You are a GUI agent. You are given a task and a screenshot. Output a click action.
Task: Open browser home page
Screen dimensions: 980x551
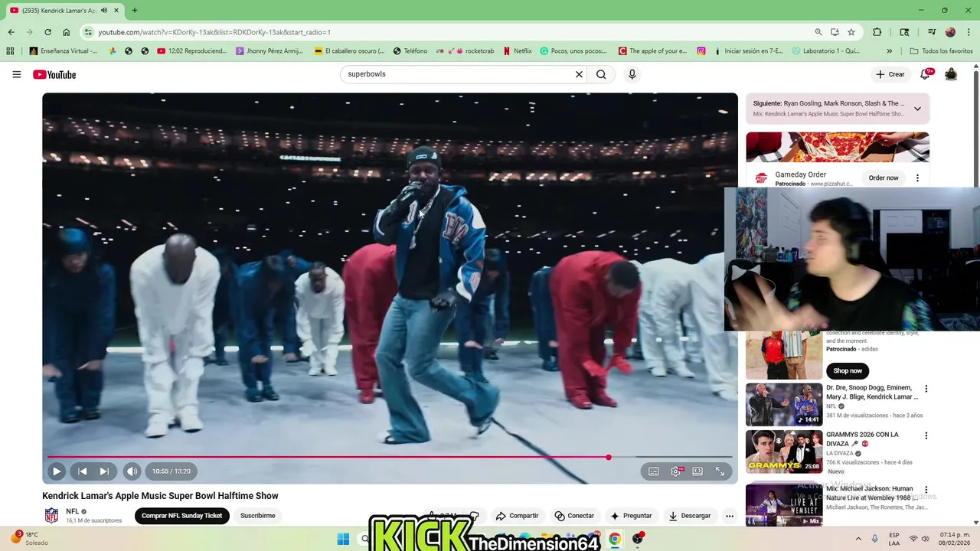coord(67,32)
